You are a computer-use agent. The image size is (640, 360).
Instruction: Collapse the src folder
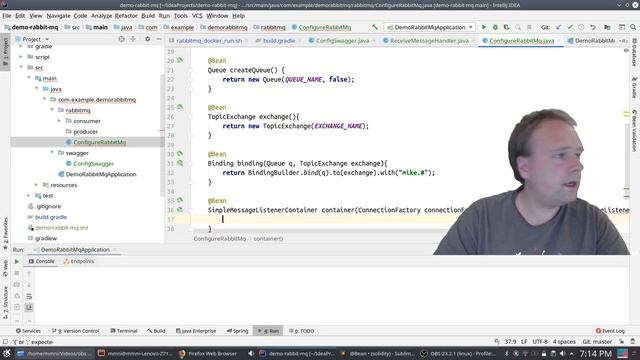pos(21,67)
